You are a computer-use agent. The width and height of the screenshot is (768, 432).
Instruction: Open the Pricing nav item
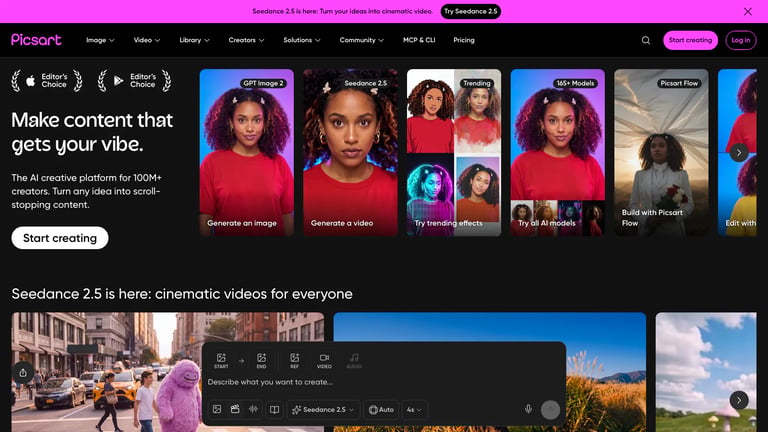pos(463,40)
